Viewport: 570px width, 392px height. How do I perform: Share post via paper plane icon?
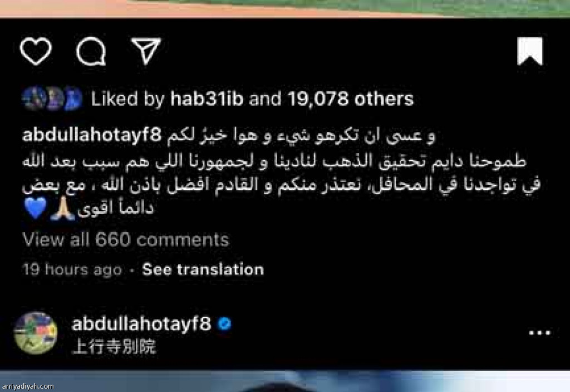coord(146,51)
